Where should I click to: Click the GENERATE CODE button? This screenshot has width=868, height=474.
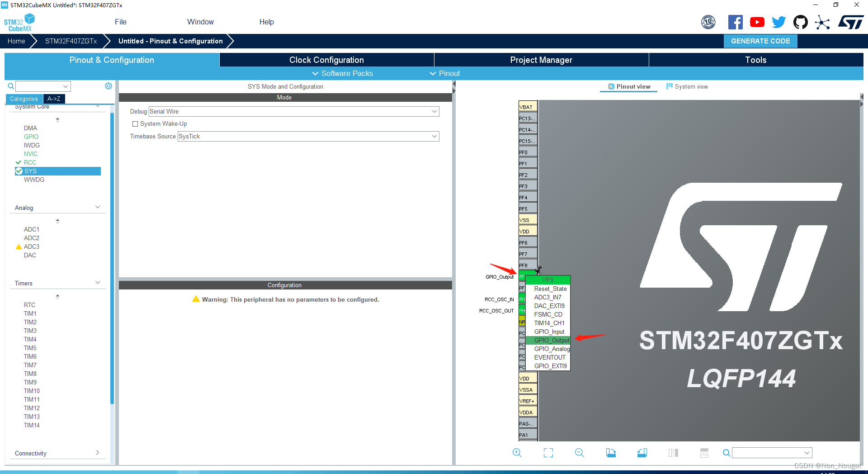click(760, 41)
